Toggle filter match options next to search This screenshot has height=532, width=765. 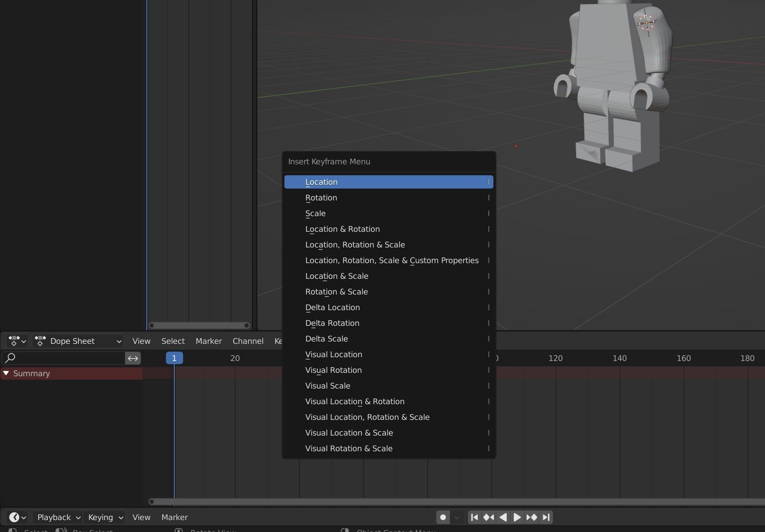(x=133, y=358)
